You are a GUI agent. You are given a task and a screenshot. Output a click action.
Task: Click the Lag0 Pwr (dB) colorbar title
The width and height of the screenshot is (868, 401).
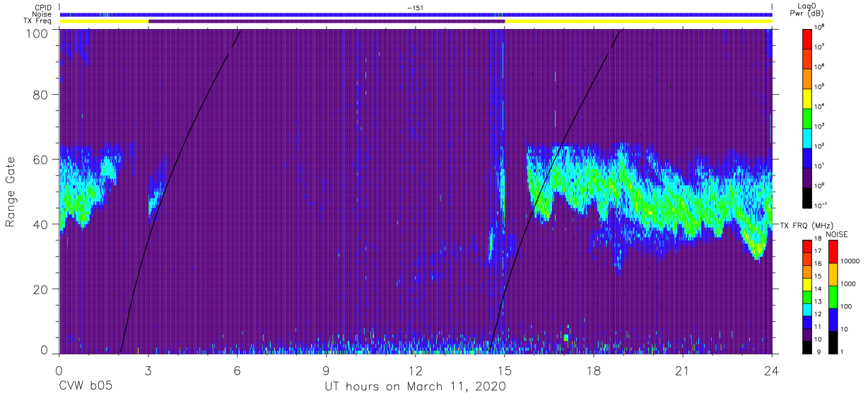point(806,9)
